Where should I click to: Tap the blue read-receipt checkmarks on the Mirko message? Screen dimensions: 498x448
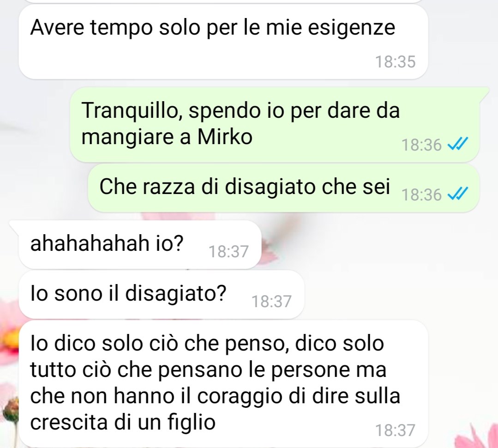(458, 144)
